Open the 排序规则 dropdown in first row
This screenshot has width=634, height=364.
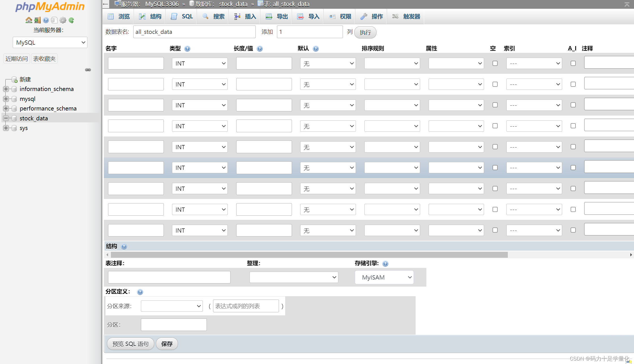coord(392,63)
